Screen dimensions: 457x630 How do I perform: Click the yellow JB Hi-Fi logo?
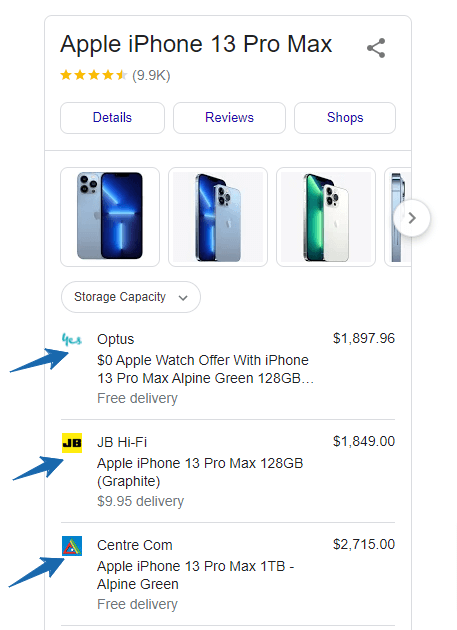pyautogui.click(x=72, y=443)
